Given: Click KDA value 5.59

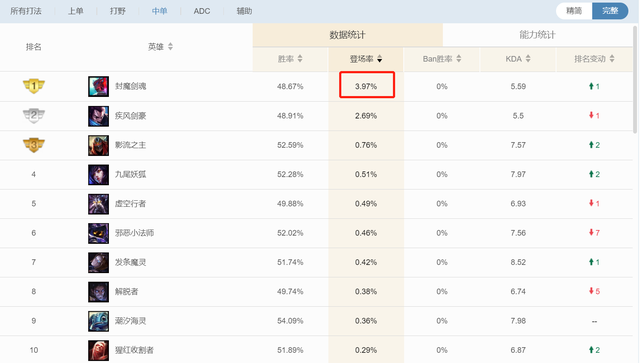Looking at the screenshot, I should tap(518, 86).
